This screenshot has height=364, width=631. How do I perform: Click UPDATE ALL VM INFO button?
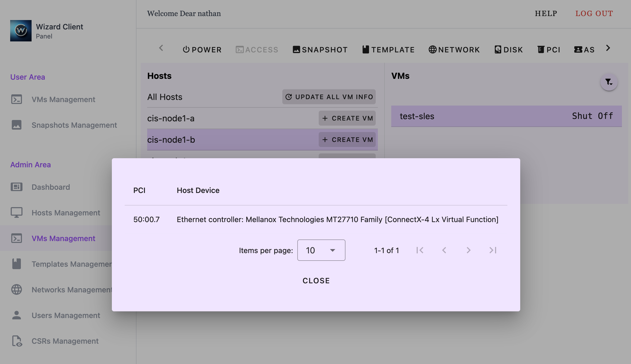[329, 97]
